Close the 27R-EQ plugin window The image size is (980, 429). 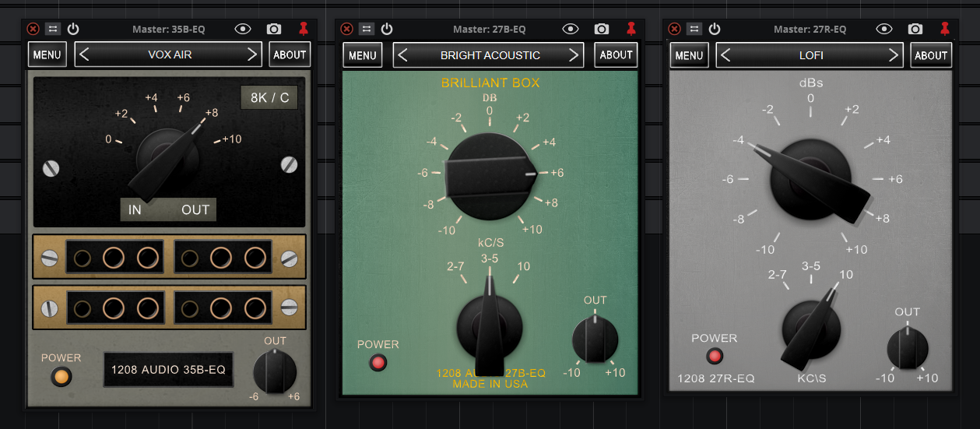coord(674,29)
